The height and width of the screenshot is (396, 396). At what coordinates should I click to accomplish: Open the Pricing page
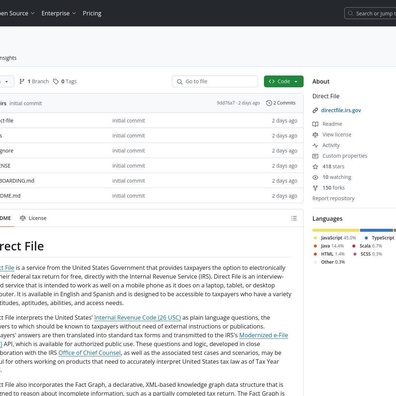point(92,13)
